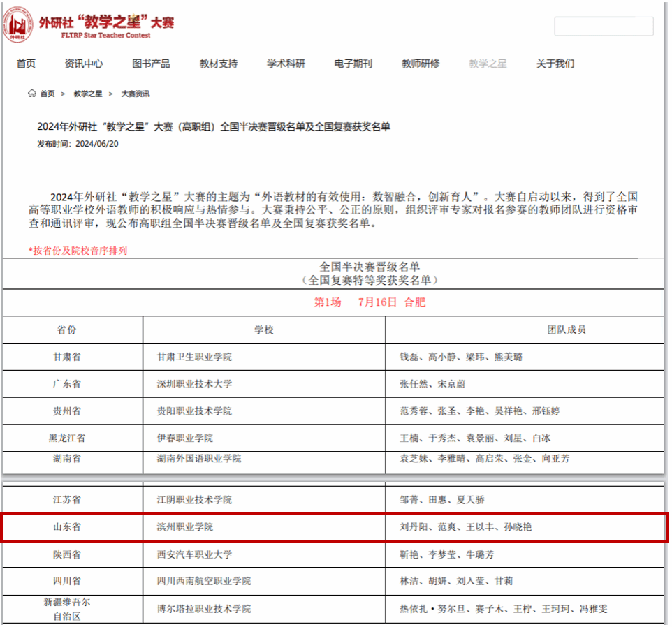Click the 大赛资讯 breadcrumb link

tap(135, 94)
